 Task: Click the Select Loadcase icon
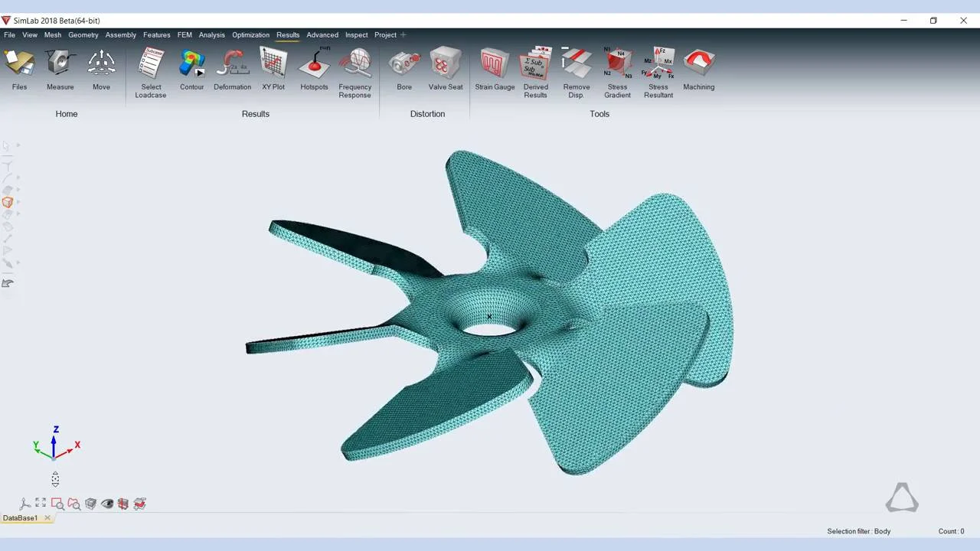151,64
